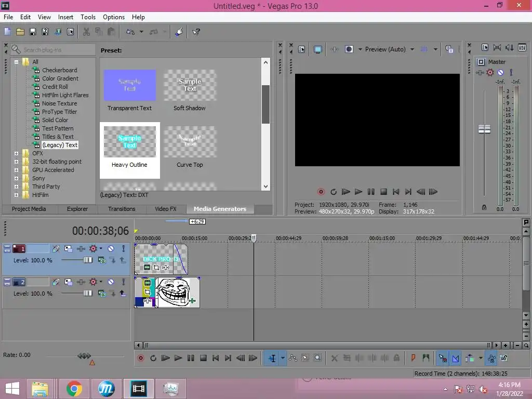532x399 pixels.
Task: Choose the Curve Top preset thumbnail
Action: 190,142
